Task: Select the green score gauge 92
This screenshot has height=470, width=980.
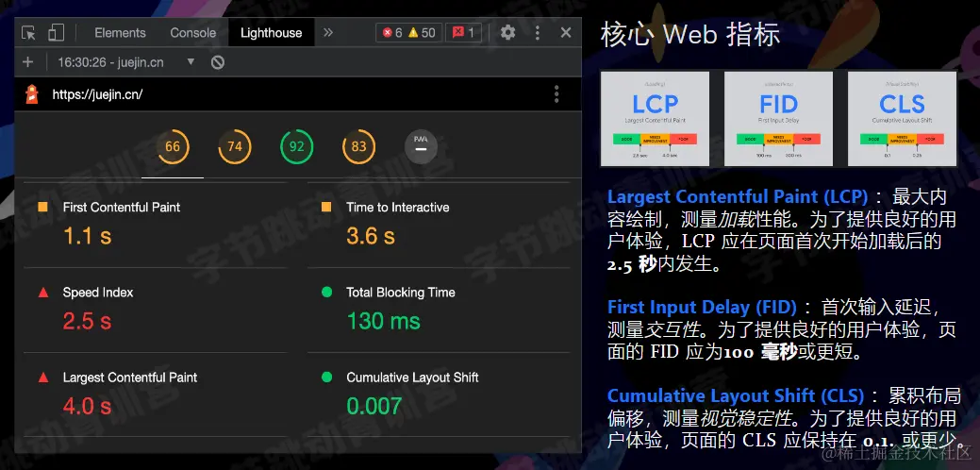Action: (296, 147)
